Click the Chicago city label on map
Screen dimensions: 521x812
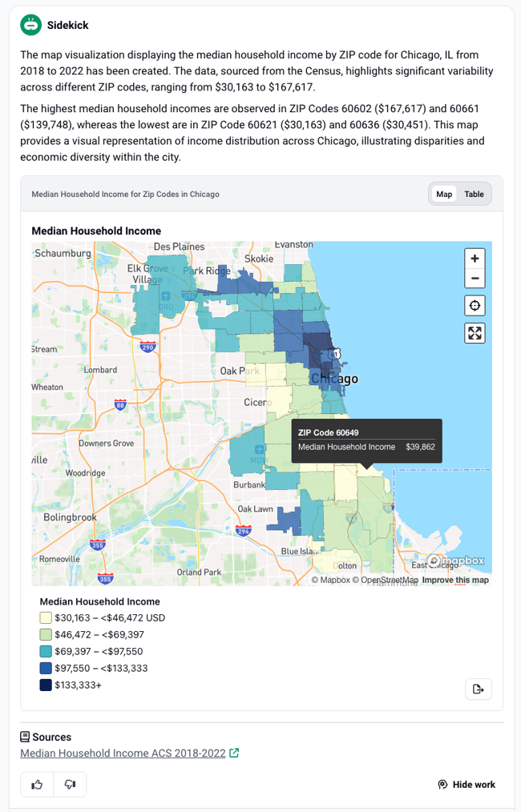click(334, 379)
